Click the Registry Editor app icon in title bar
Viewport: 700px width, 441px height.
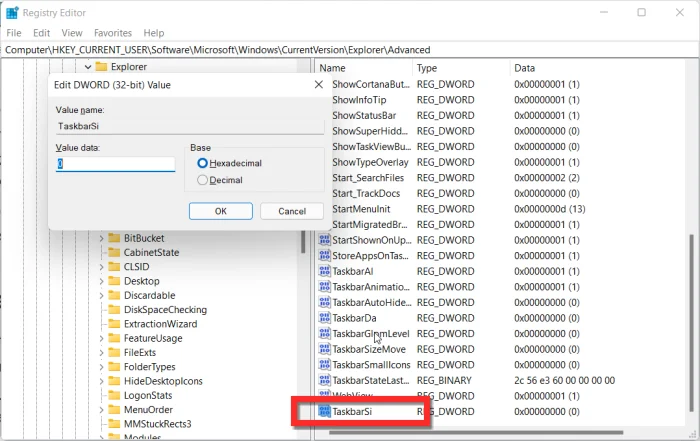tap(12, 12)
